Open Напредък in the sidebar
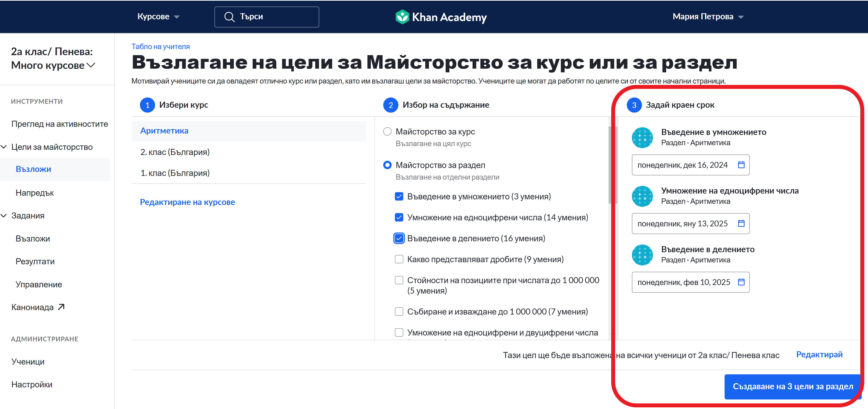This screenshot has height=409, width=868. (34, 193)
